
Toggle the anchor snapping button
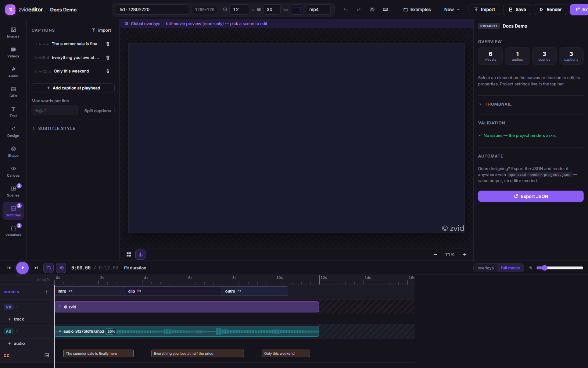pos(140,254)
